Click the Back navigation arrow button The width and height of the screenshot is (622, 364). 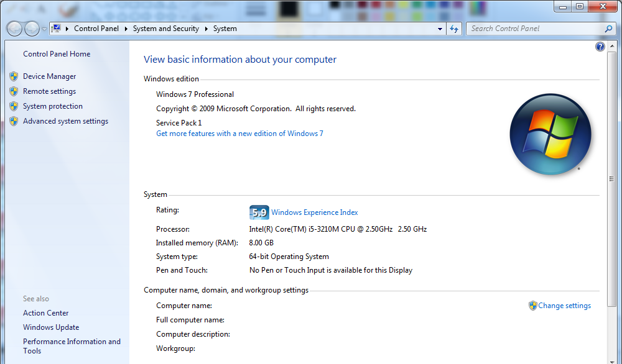[x=14, y=29]
